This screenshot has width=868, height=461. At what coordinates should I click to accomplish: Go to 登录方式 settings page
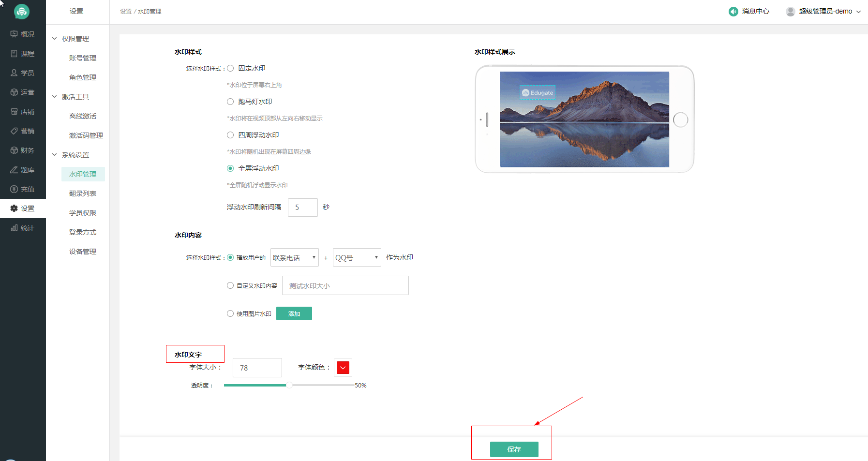tap(83, 232)
